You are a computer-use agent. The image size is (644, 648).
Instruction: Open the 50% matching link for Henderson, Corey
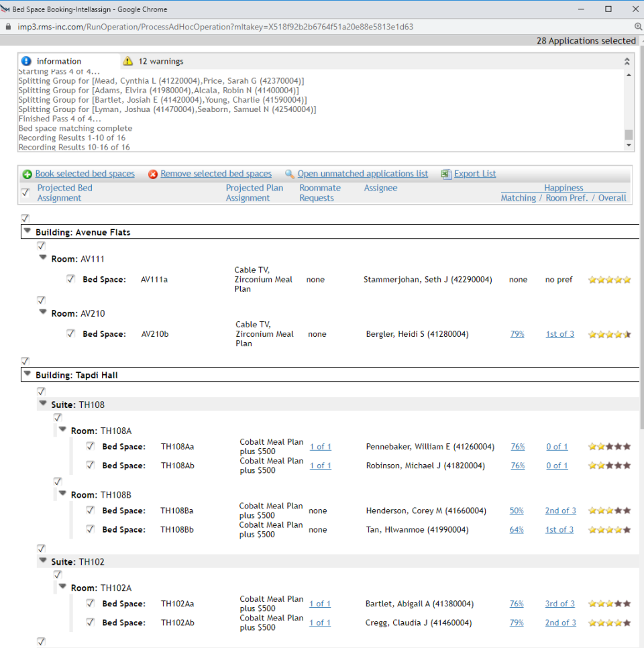pos(517,510)
